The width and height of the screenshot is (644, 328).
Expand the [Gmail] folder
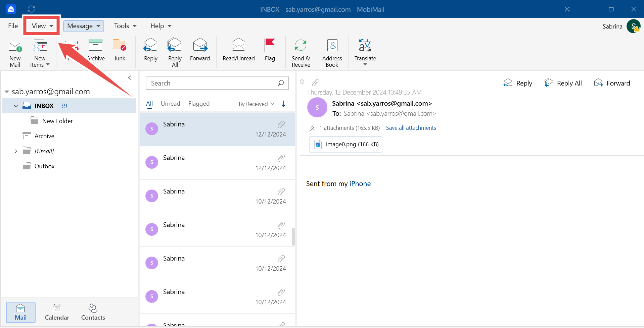16,151
